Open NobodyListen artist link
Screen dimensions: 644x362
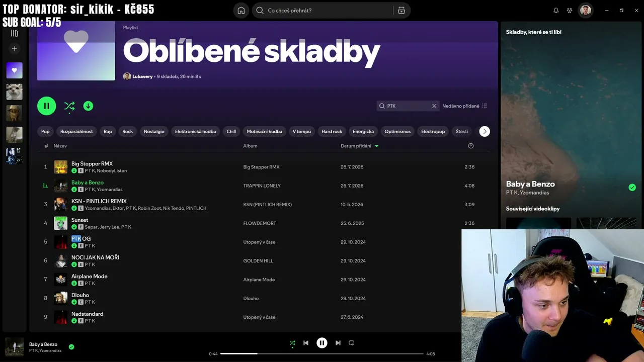pos(112,171)
